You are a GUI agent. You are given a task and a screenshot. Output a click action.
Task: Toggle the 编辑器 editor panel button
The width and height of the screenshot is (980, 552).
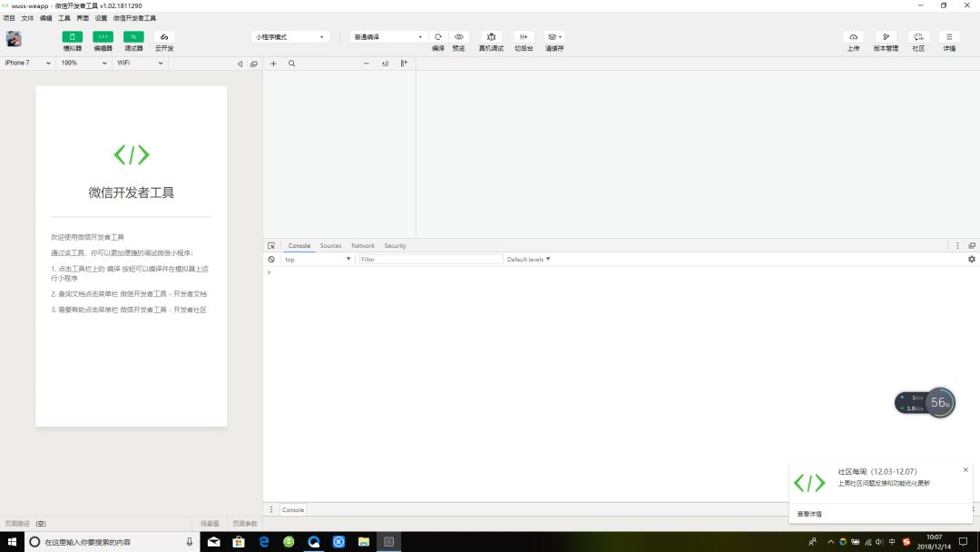pyautogui.click(x=103, y=37)
